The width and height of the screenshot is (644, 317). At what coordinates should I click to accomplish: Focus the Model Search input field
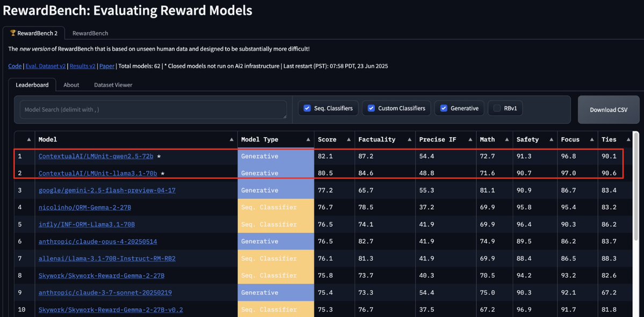153,110
